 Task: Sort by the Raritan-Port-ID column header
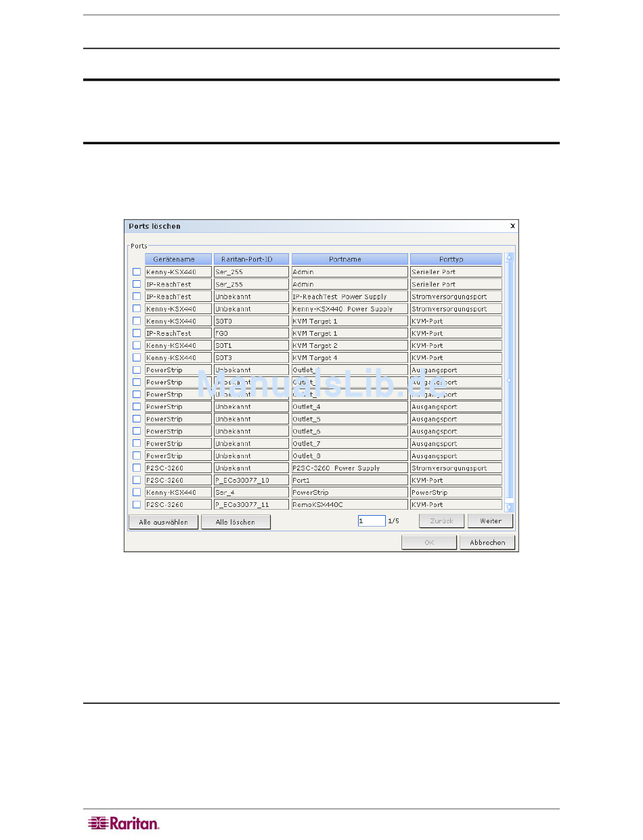point(251,259)
